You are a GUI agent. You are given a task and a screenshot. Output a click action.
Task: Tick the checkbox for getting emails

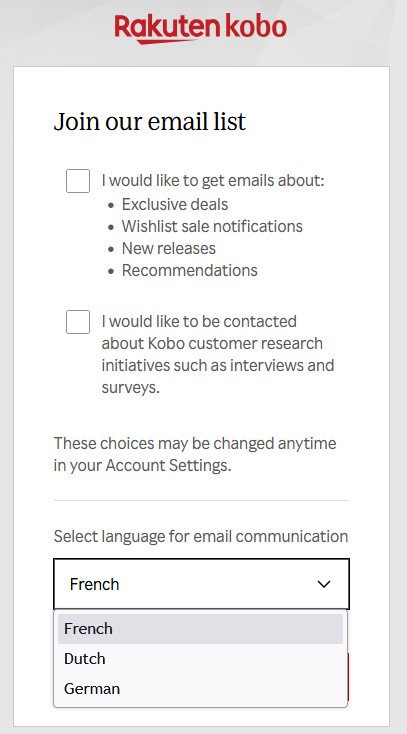pyautogui.click(x=78, y=181)
